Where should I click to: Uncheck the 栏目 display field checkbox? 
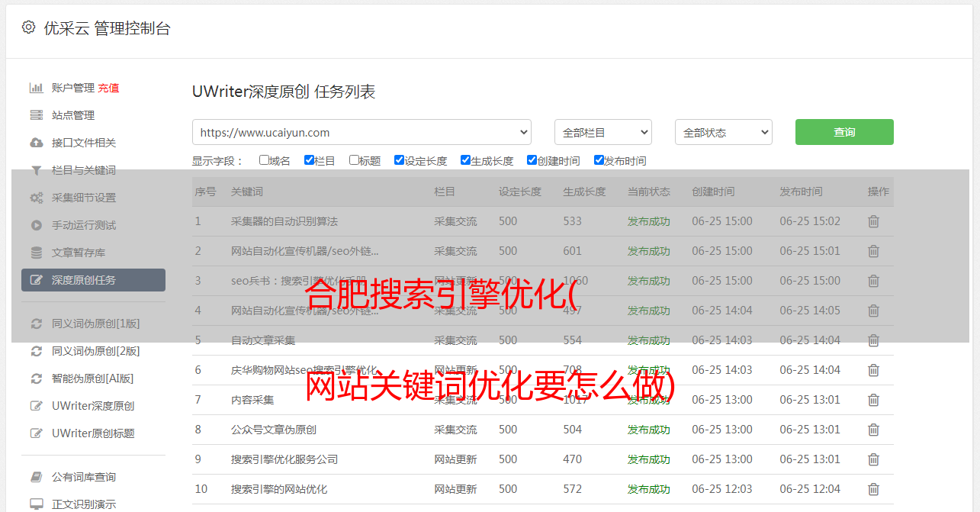coord(309,160)
